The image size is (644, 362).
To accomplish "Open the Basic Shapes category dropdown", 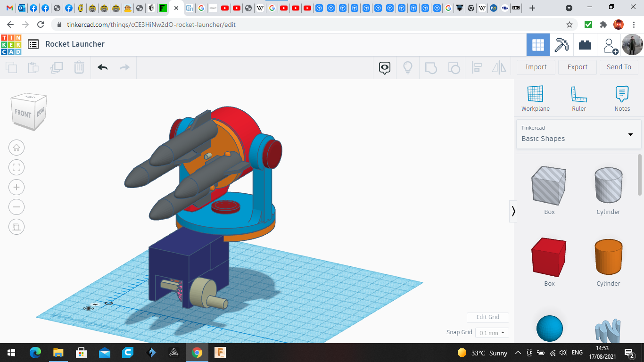I will [x=578, y=134].
